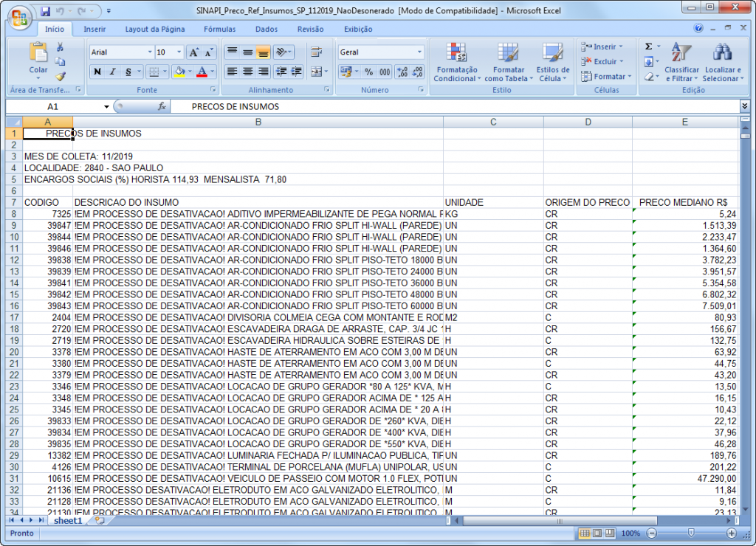
Task: Click the zoom slider handle
Action: click(x=691, y=533)
